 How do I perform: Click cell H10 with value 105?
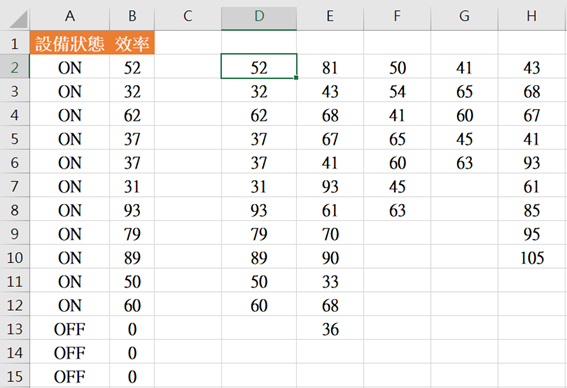tap(532, 257)
